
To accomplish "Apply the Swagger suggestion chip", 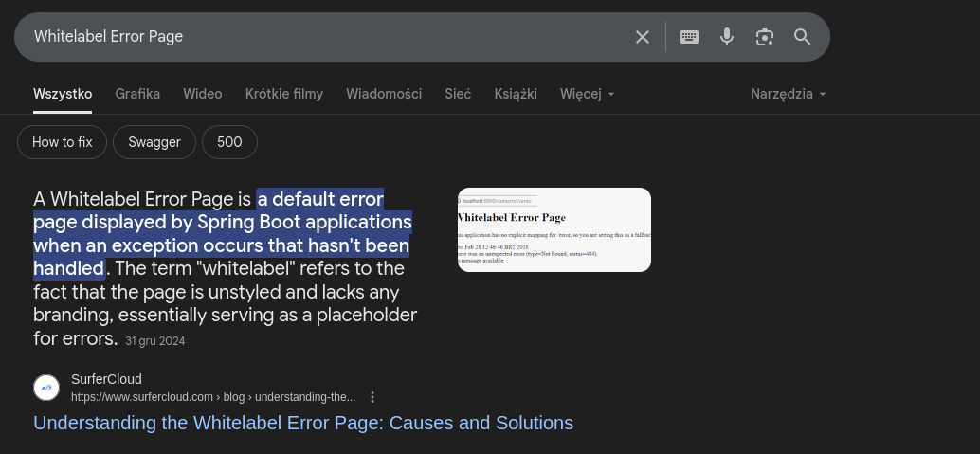I will (154, 142).
